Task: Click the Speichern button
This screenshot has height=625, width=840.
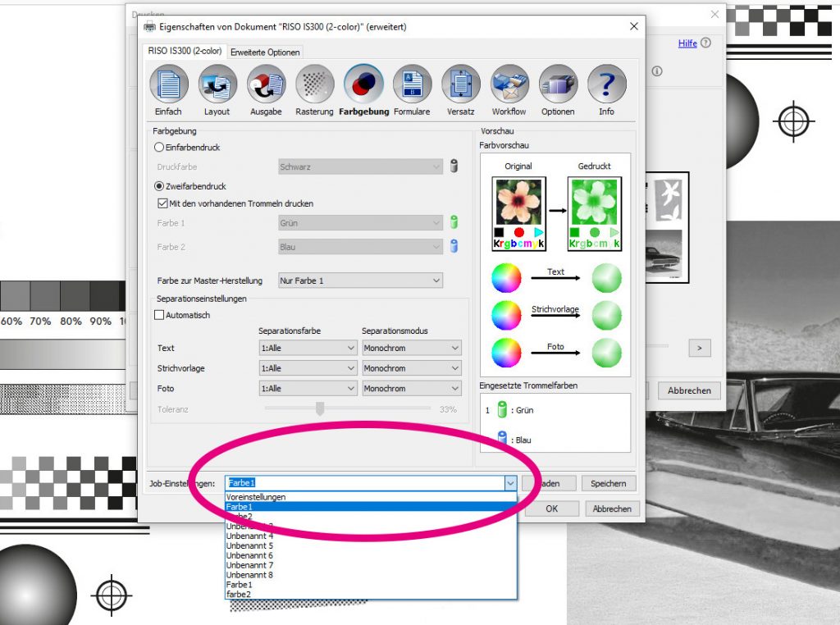Action: pos(609,483)
